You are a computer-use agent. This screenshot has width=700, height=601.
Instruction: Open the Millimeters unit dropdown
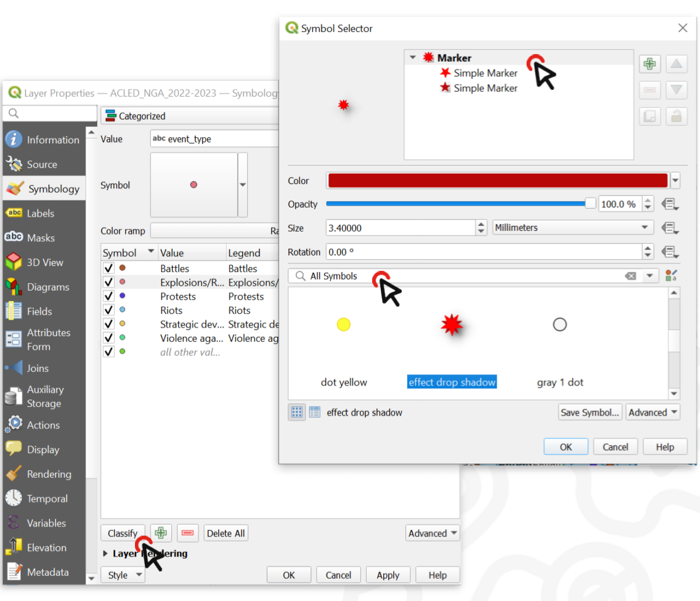(573, 228)
